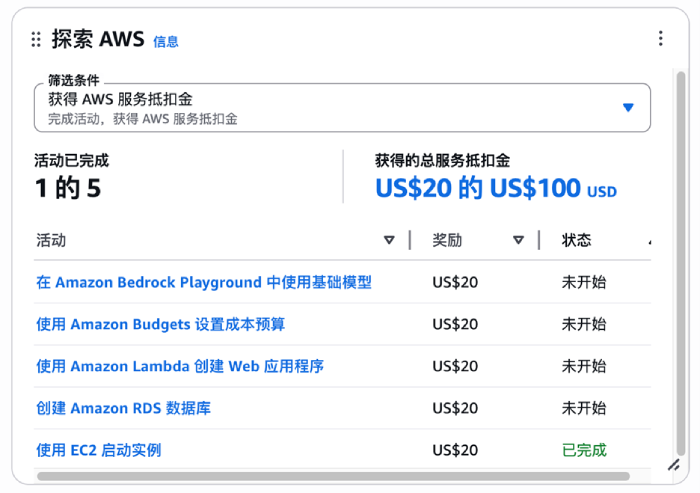Click the 已完成 status of EC2 row
The width and height of the screenshot is (700, 493).
click(584, 450)
